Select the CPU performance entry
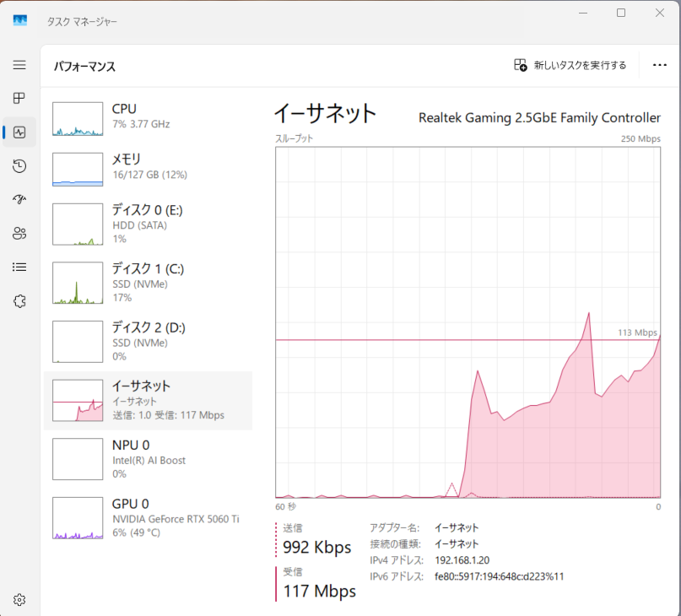Viewport: 681px width, 616px height. pyautogui.click(x=148, y=118)
